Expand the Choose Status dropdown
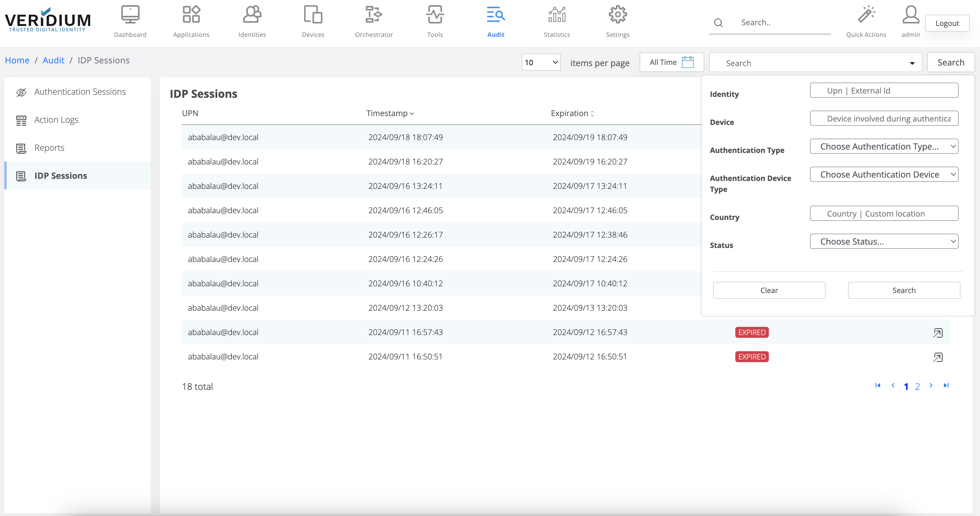This screenshot has height=516, width=980. pyautogui.click(x=883, y=241)
